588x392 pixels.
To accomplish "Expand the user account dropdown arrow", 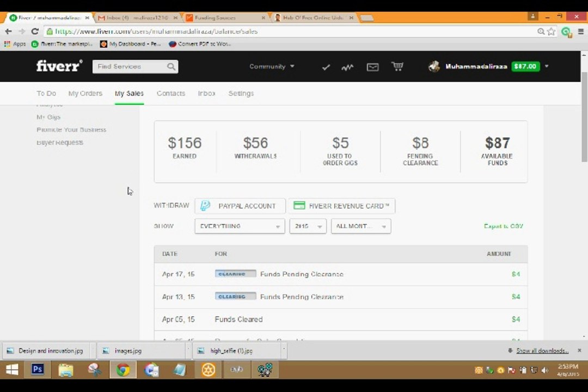I will tap(547, 66).
